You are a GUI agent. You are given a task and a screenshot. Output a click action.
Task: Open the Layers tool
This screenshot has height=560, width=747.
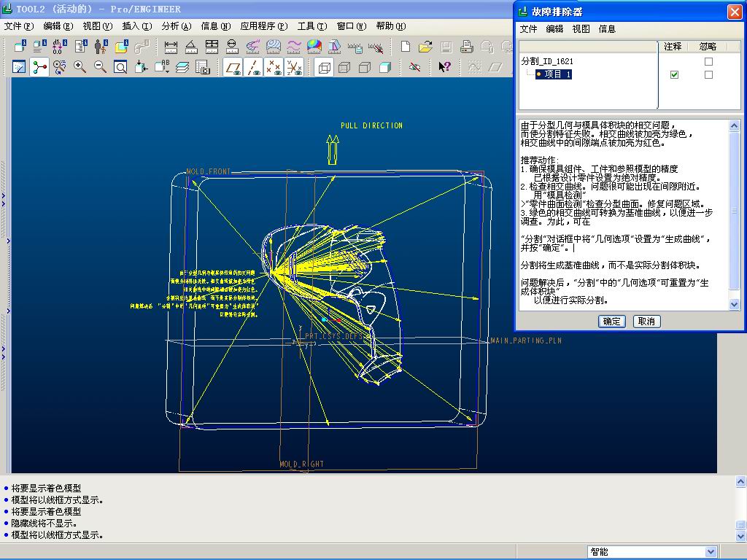[182, 67]
